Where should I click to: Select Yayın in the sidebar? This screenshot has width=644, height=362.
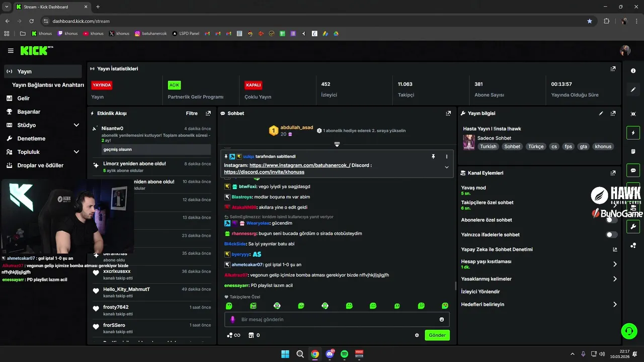43,71
